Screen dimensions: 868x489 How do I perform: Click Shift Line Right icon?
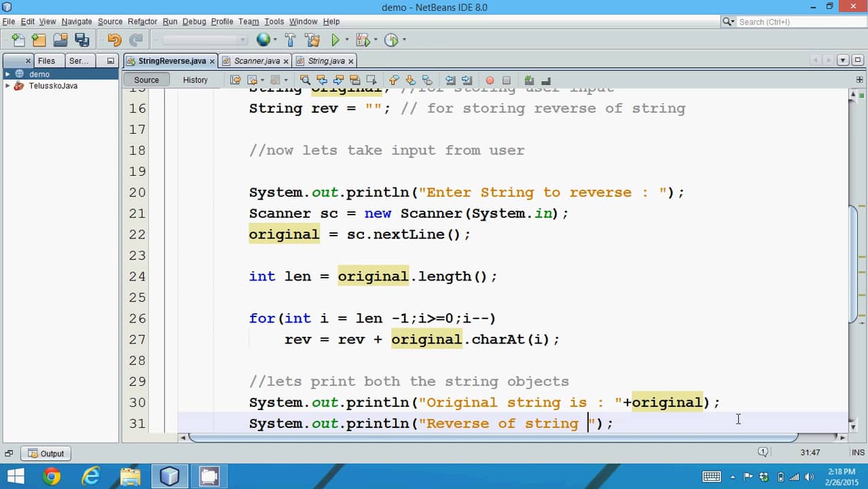pyautogui.click(x=467, y=79)
